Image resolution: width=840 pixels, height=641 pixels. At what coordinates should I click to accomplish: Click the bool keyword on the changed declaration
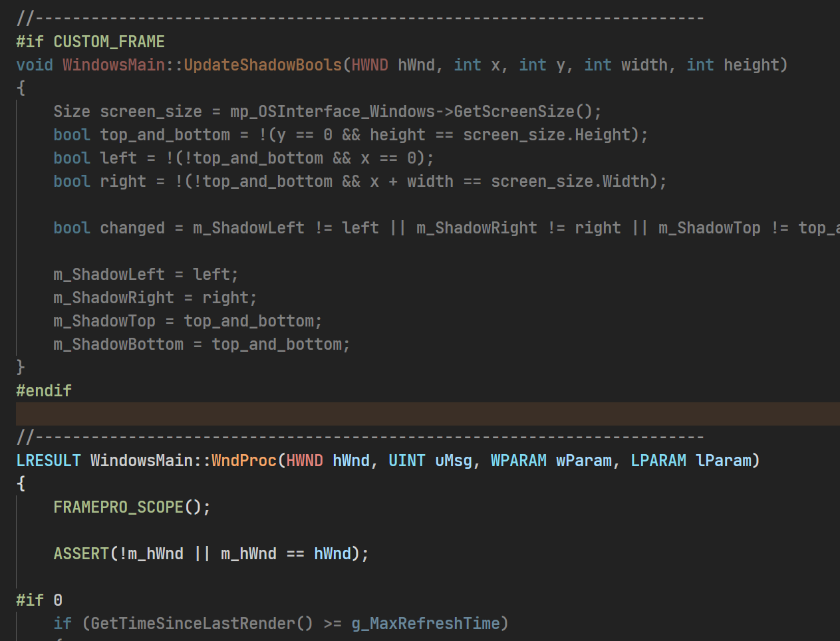pos(71,227)
